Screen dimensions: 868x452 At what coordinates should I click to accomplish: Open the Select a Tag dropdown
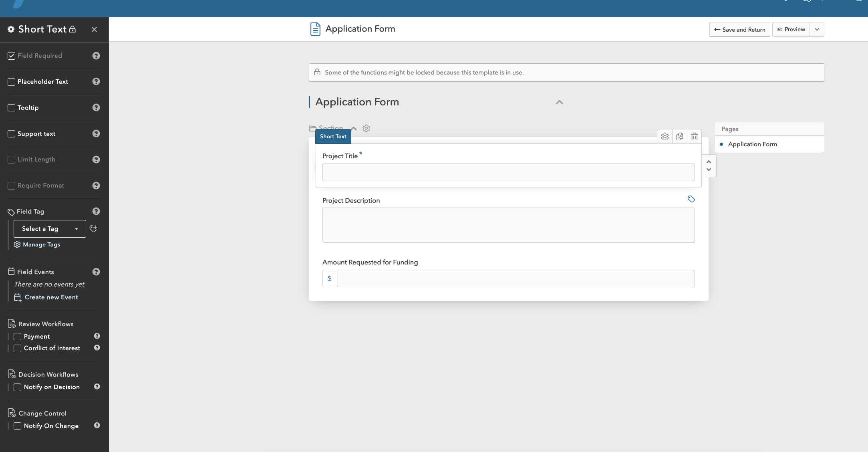[50, 229]
